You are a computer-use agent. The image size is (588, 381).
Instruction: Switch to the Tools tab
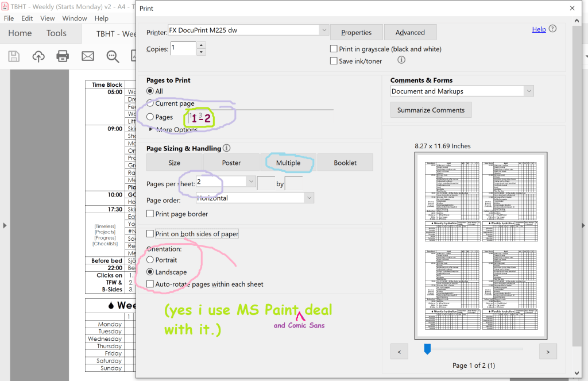click(x=57, y=33)
